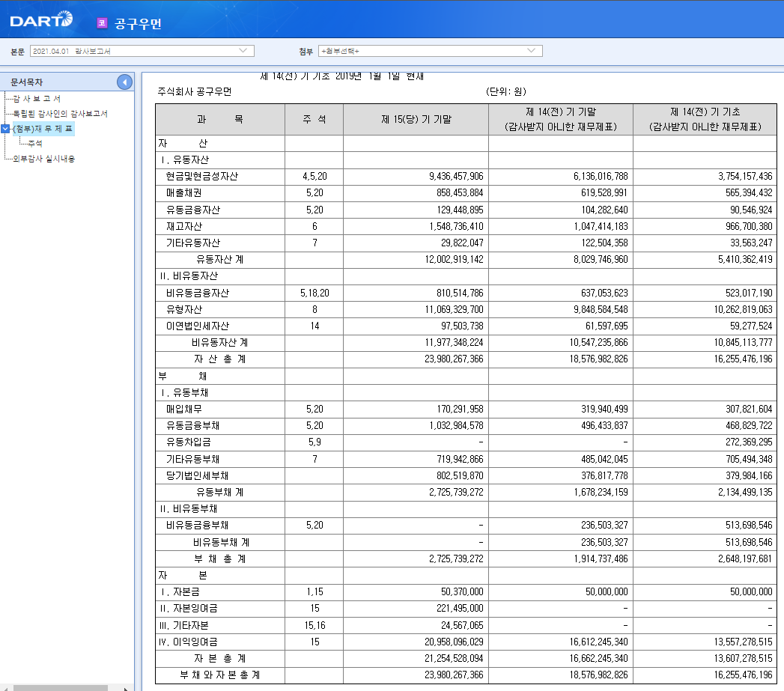Click value 1,914,737,486
The width and height of the screenshot is (784, 691).
click(601, 558)
